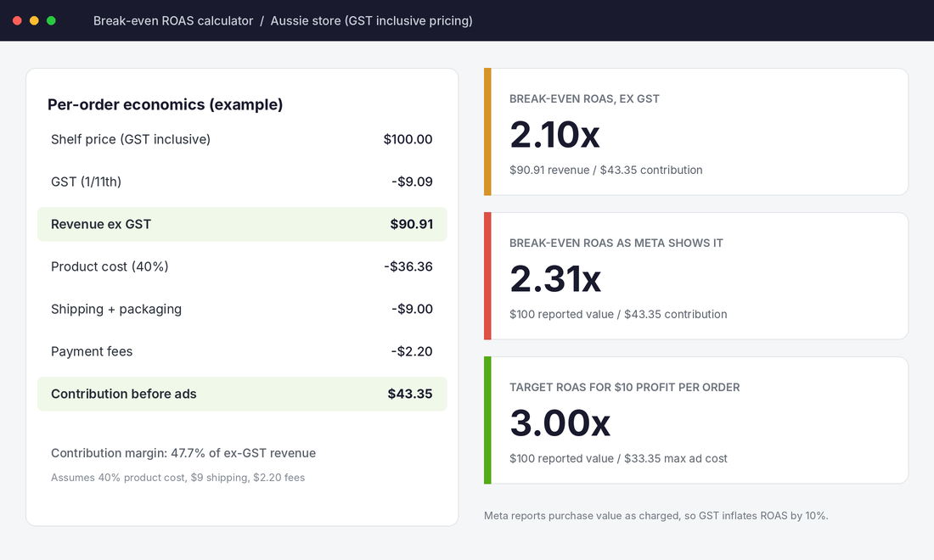Select the 3.00x target ROAS figure

[x=560, y=423]
